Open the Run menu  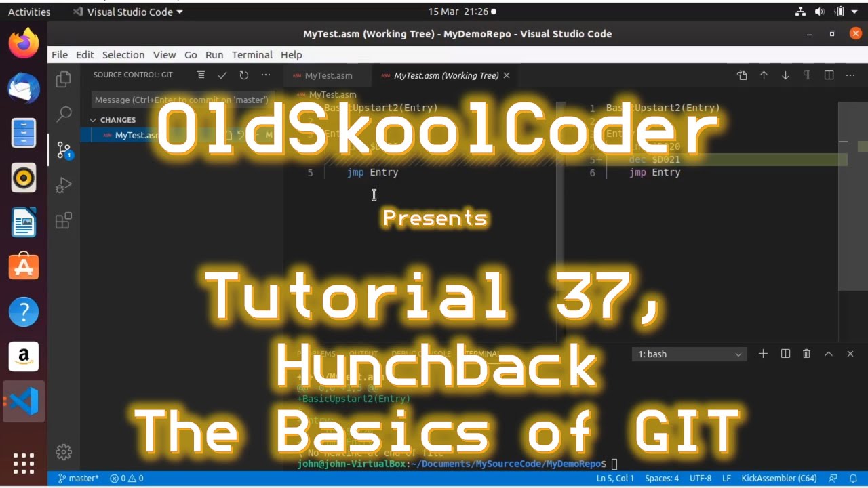(x=214, y=55)
